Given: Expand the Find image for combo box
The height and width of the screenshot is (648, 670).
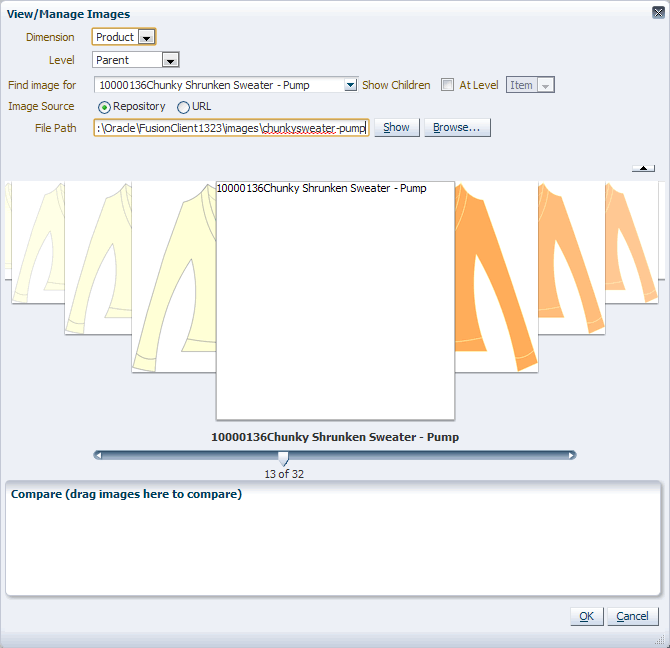Looking at the screenshot, I should point(350,85).
